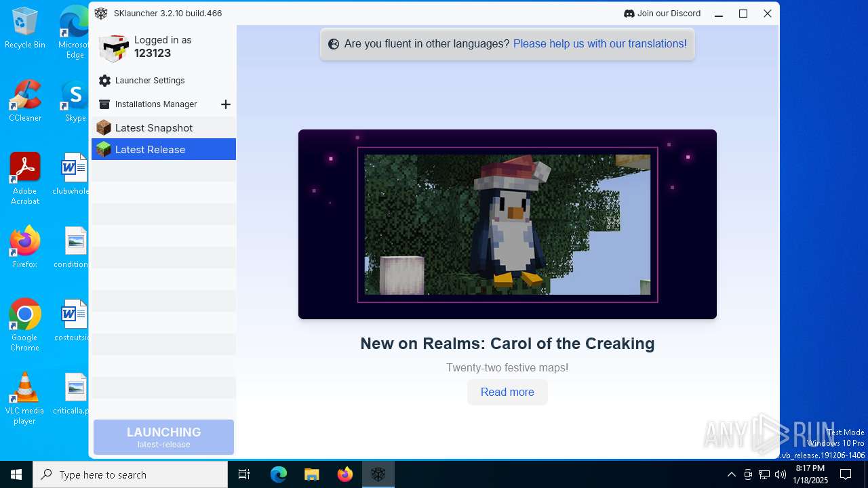Click 'Twenty-two festive maps!' subtitle text

tap(507, 368)
